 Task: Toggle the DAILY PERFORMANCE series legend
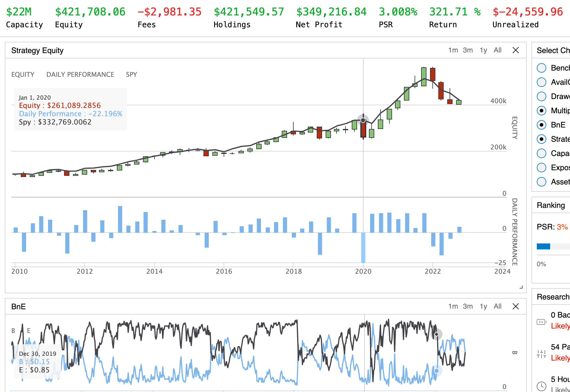[x=80, y=74]
